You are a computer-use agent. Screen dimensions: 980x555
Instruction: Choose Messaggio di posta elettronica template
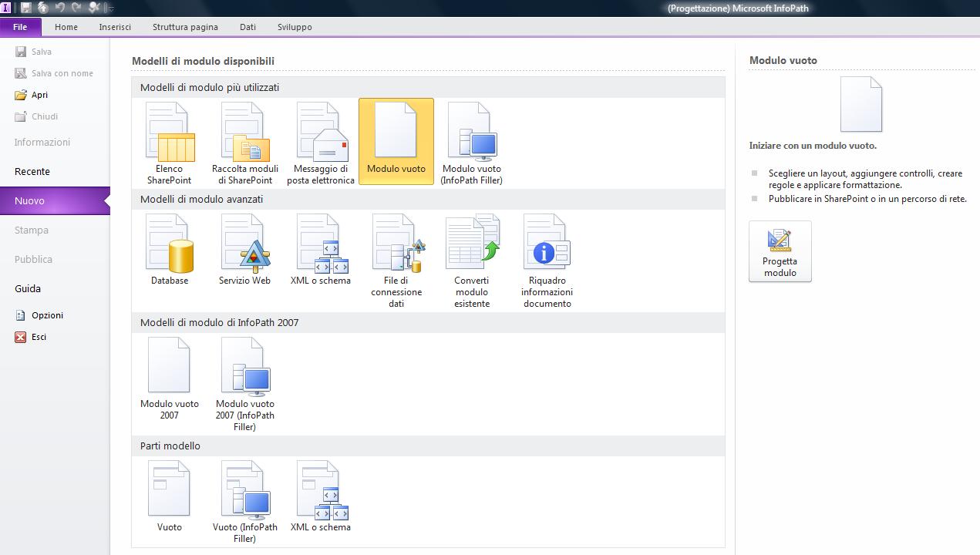coord(321,143)
